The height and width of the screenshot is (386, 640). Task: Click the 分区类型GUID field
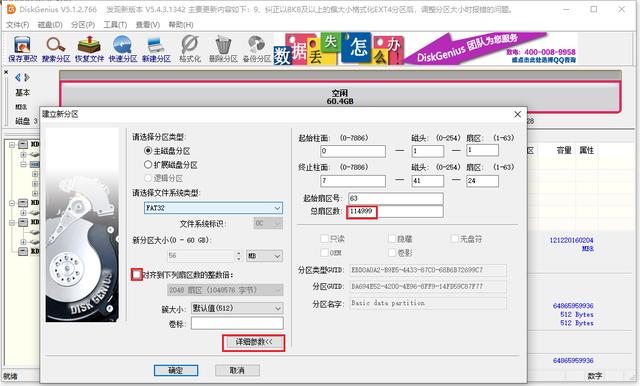click(428, 270)
